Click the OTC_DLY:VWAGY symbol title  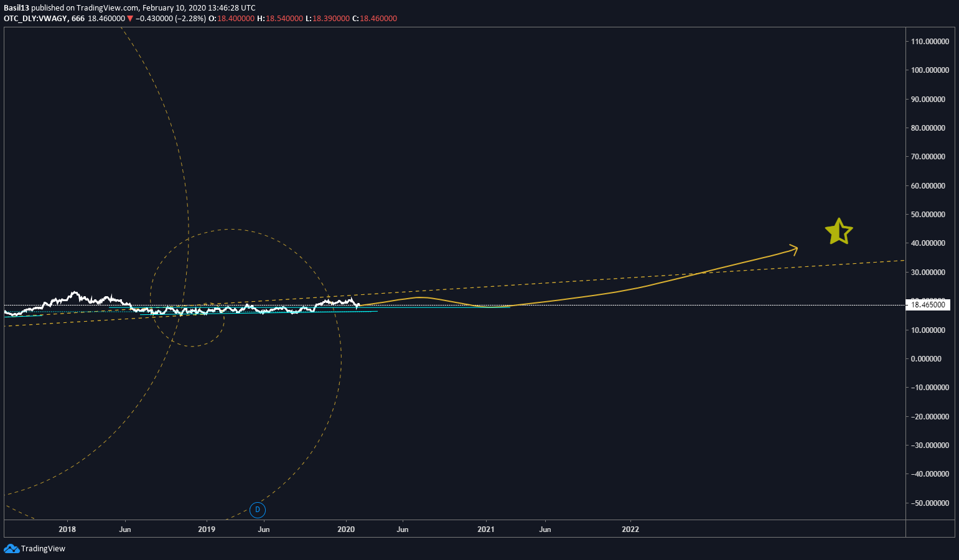[35, 19]
